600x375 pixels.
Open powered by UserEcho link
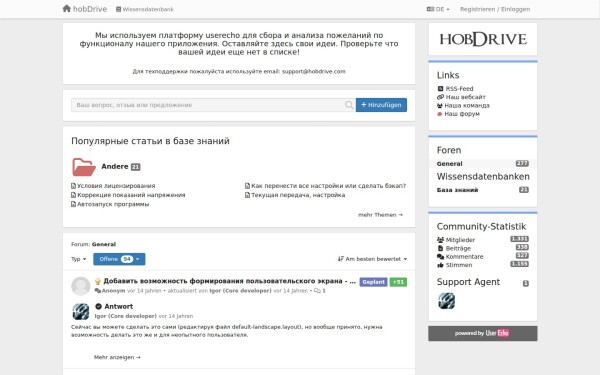tap(483, 333)
